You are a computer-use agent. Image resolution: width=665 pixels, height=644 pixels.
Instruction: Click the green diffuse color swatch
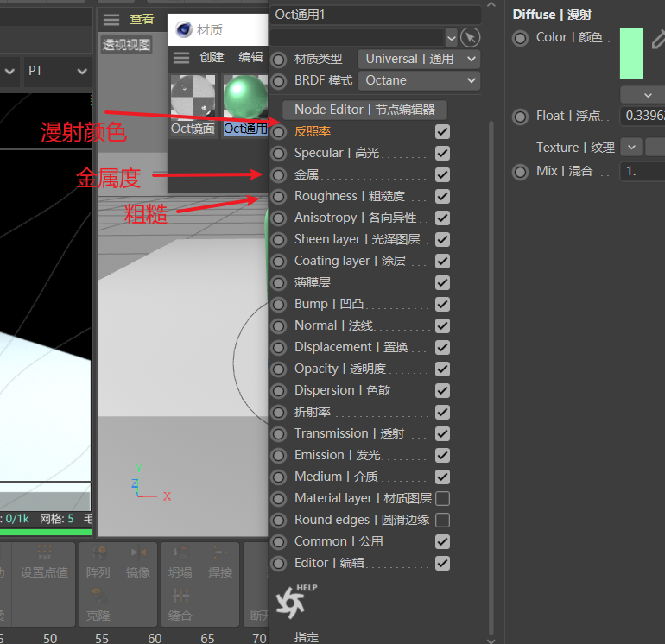coord(631,54)
